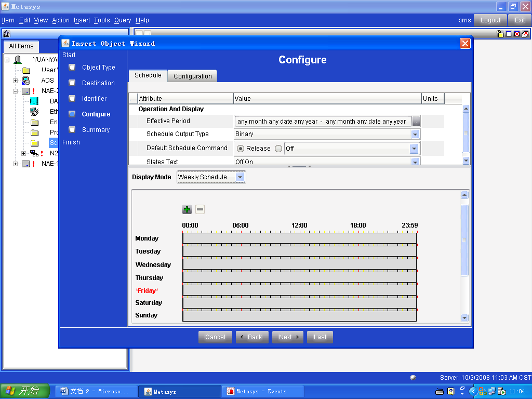Switch to the Configuration tab

(x=192, y=76)
